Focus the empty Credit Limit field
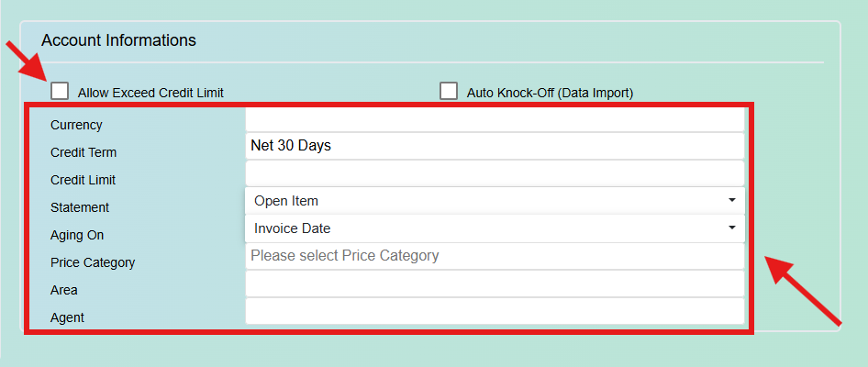The width and height of the screenshot is (868, 367). (495, 173)
